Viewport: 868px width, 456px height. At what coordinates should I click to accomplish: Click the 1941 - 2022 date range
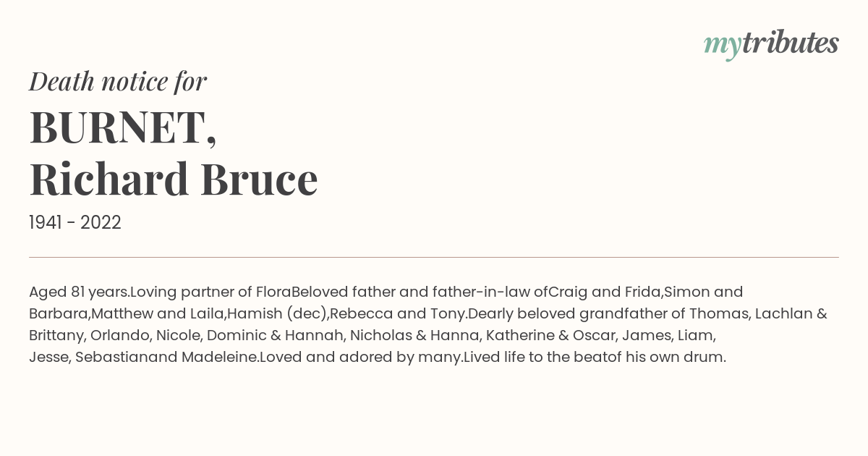[75, 222]
